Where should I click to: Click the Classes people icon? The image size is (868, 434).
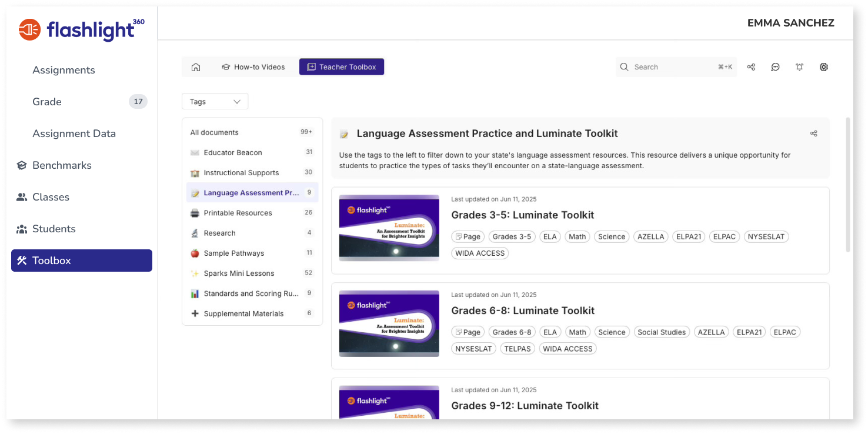coord(22,197)
